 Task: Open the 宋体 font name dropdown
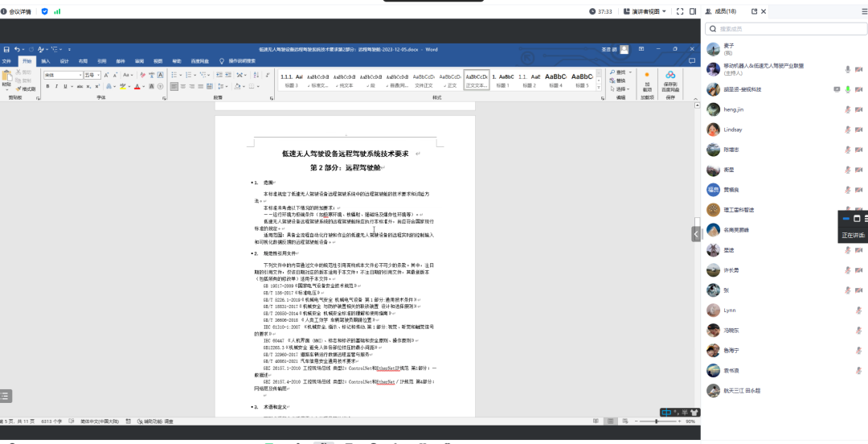79,75
